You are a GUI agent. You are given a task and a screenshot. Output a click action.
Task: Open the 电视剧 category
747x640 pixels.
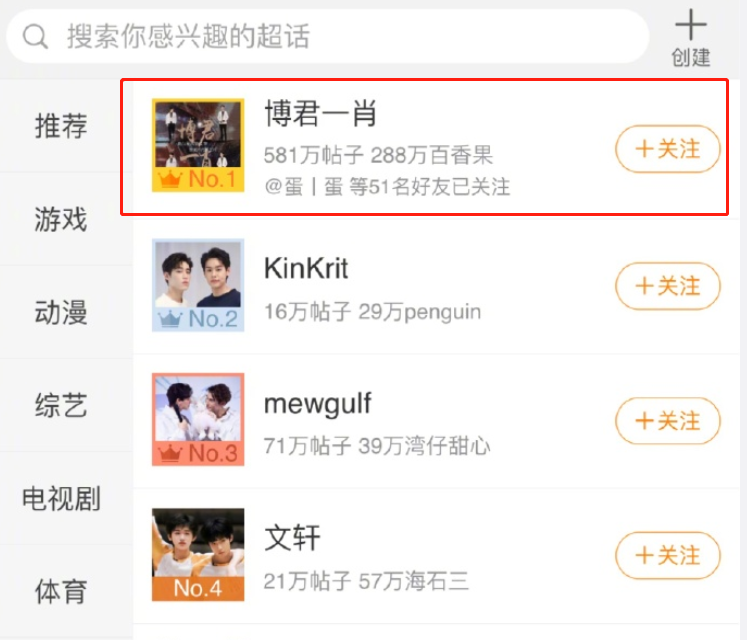61,498
